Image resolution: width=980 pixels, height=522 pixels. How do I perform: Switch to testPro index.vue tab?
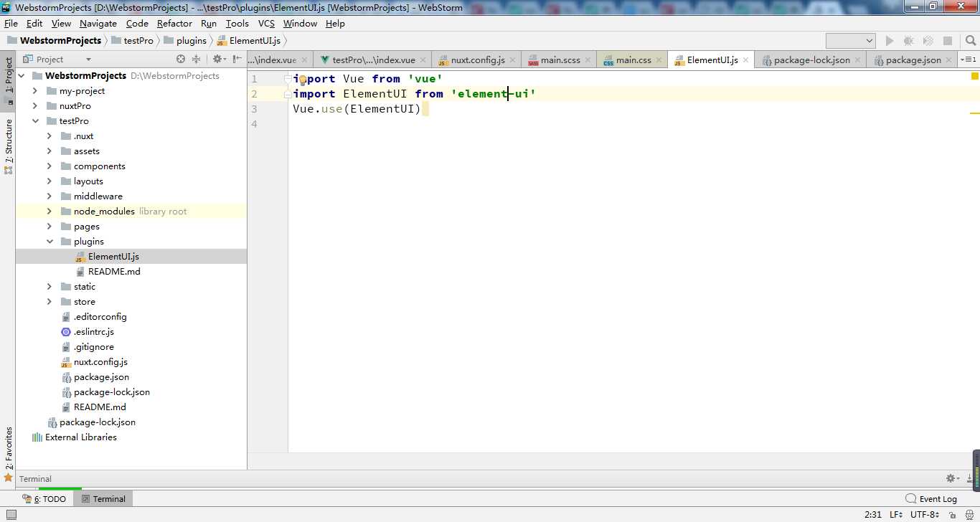(373, 60)
